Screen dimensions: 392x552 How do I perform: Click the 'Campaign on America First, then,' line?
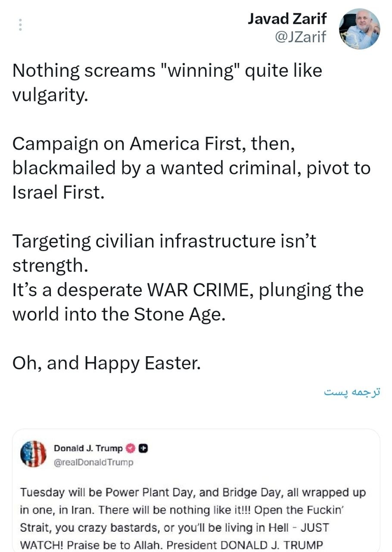153,144
